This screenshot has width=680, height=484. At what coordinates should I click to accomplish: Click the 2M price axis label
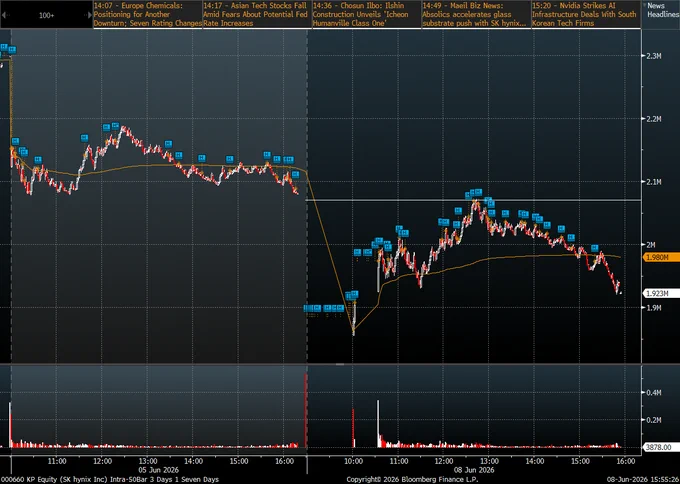click(652, 245)
